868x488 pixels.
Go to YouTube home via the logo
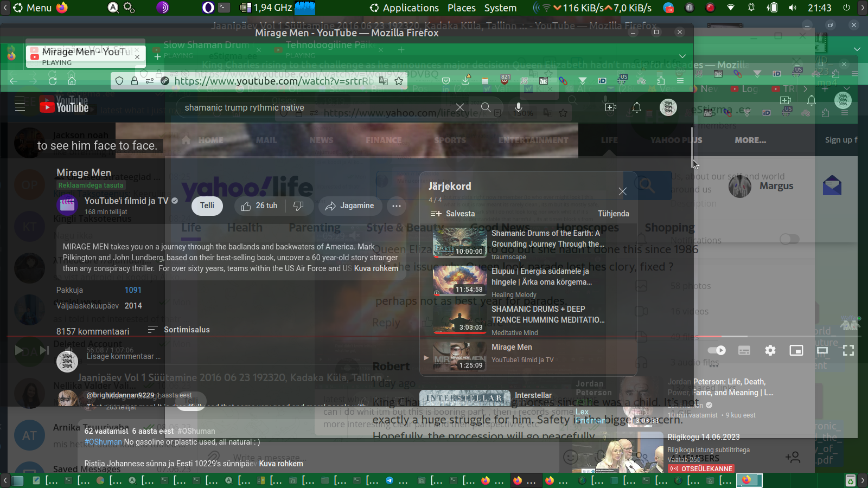(x=64, y=106)
